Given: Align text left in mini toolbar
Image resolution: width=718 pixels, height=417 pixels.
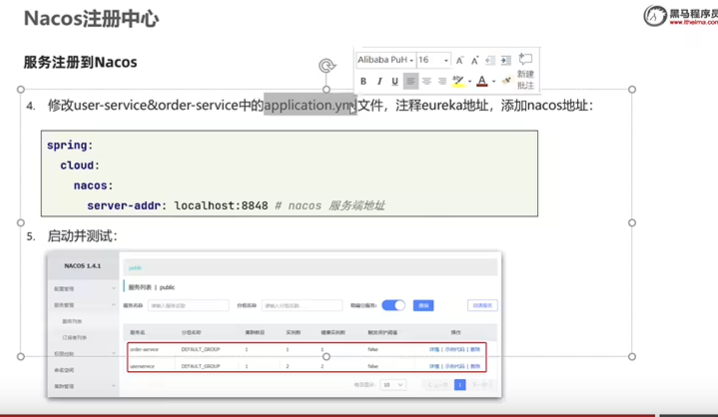Looking at the screenshot, I should click(411, 81).
